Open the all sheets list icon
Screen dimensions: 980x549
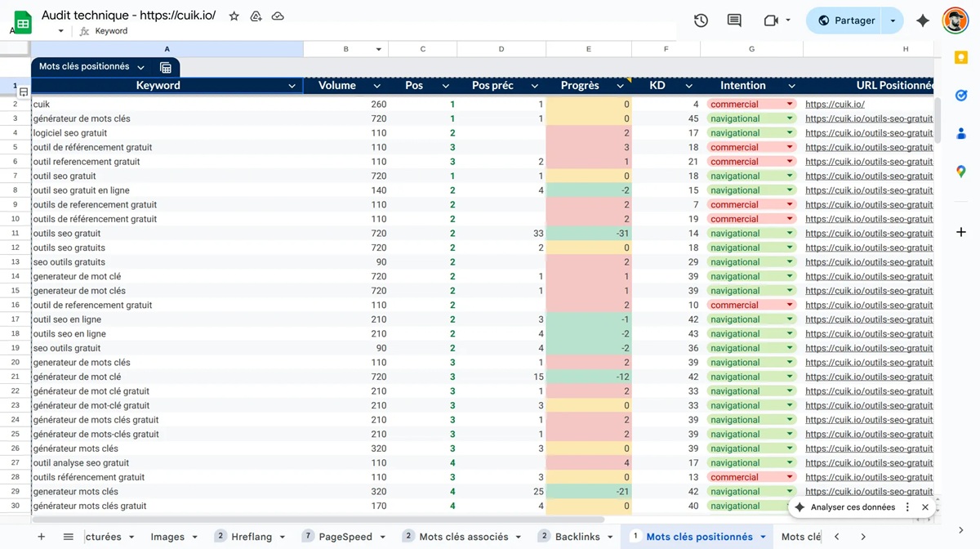pos(69,537)
